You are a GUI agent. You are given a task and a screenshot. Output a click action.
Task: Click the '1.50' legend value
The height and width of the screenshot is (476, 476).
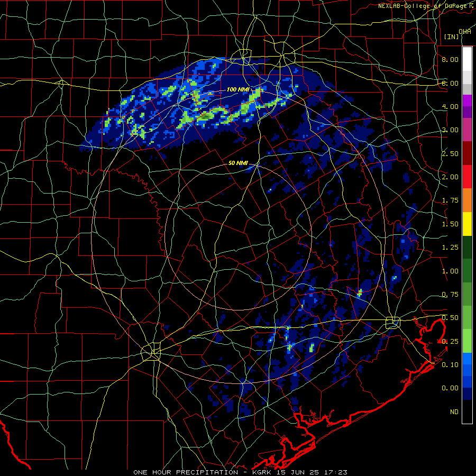pyautogui.click(x=450, y=224)
